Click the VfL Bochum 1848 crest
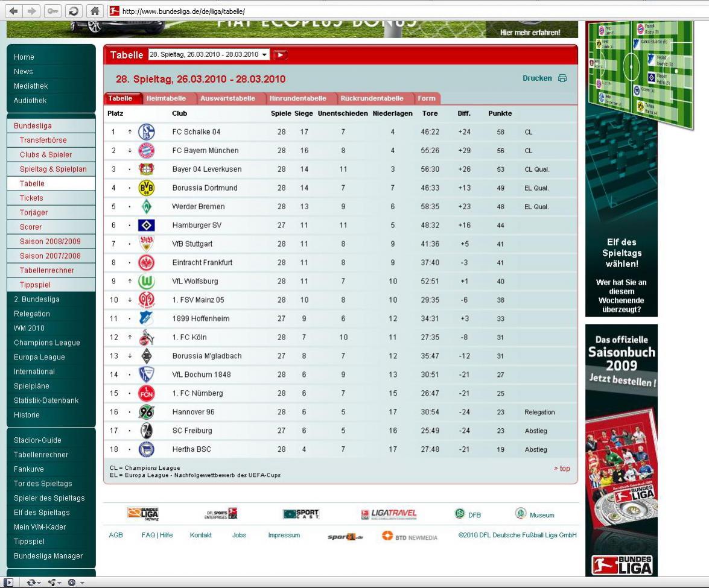 point(147,375)
